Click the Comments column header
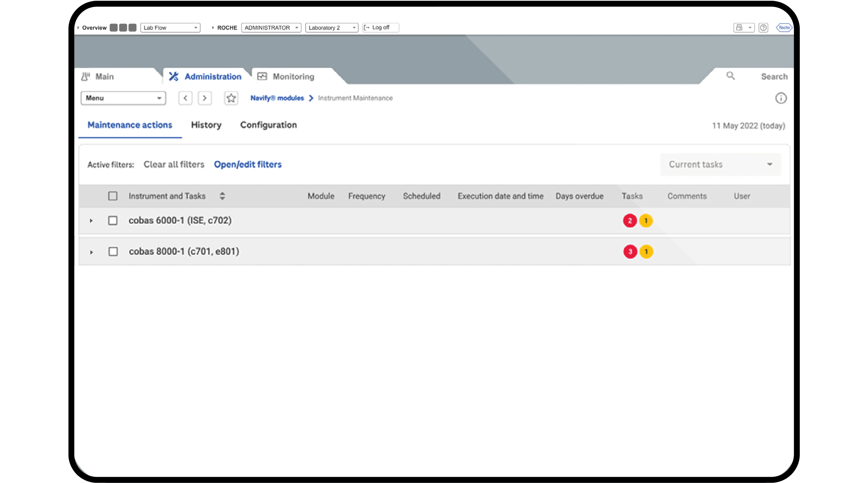 coord(687,196)
